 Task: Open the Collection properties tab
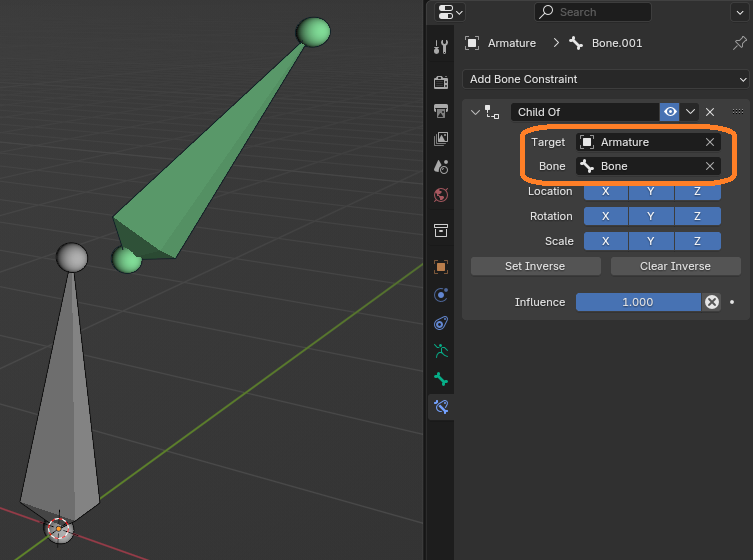tap(441, 231)
